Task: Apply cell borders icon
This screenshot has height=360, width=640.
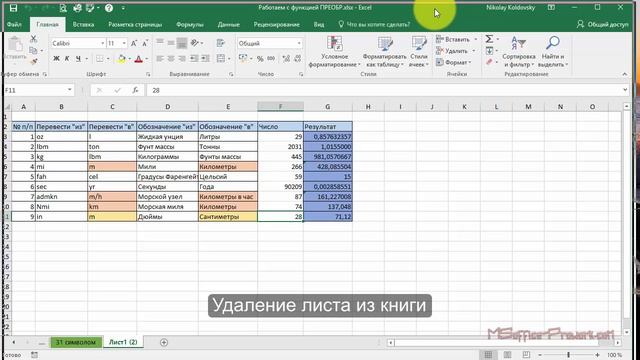Action: click(x=100, y=59)
